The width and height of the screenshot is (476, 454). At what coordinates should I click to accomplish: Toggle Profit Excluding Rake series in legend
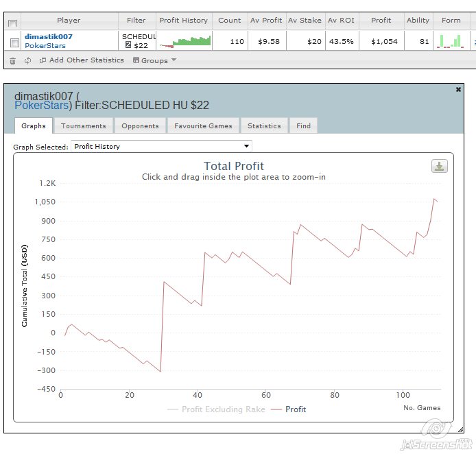point(217,409)
